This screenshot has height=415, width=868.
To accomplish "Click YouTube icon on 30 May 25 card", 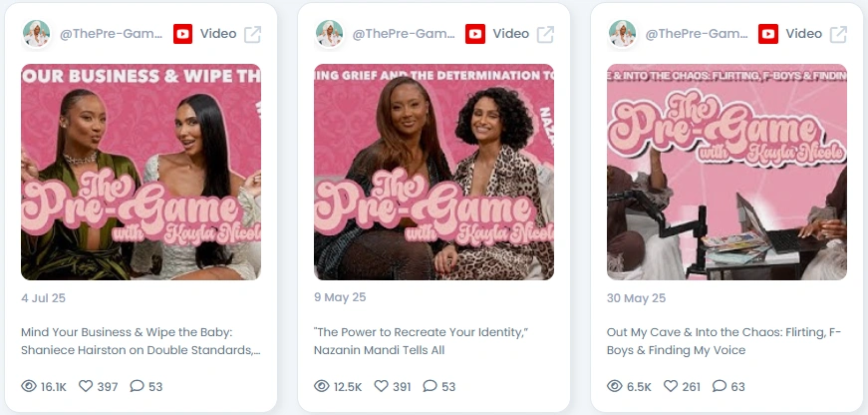I will pos(768,34).
